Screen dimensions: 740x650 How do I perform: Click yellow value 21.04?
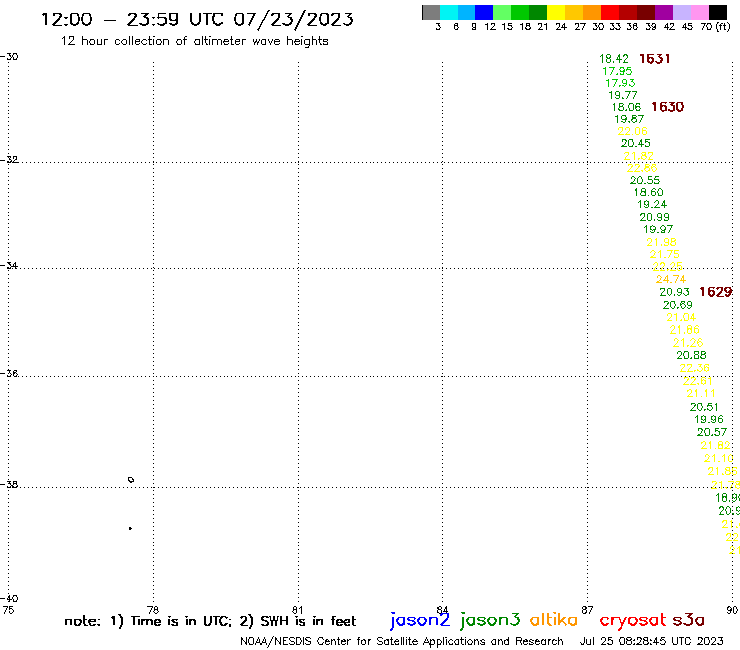(681, 317)
